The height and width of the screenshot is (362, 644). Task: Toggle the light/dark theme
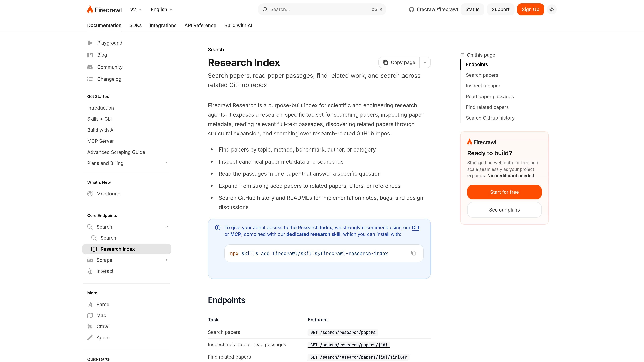(552, 10)
